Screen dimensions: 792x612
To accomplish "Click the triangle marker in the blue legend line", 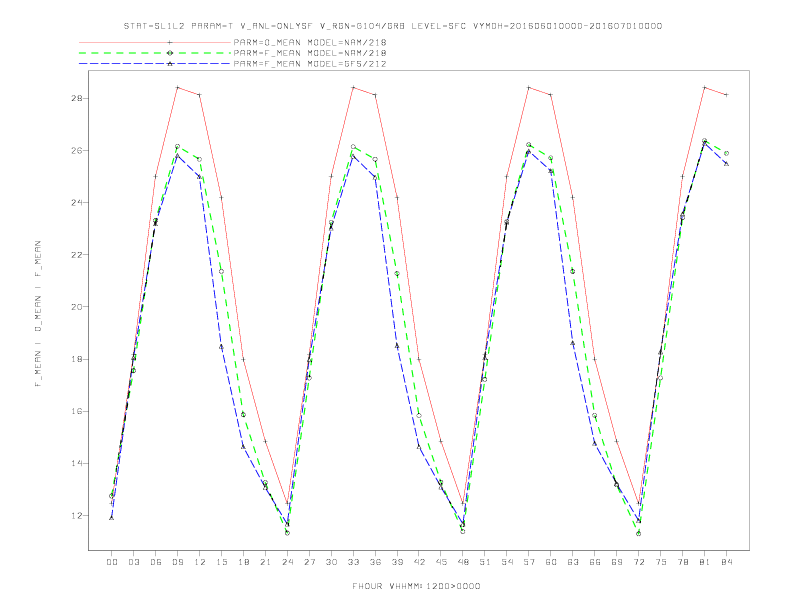I will point(170,64).
